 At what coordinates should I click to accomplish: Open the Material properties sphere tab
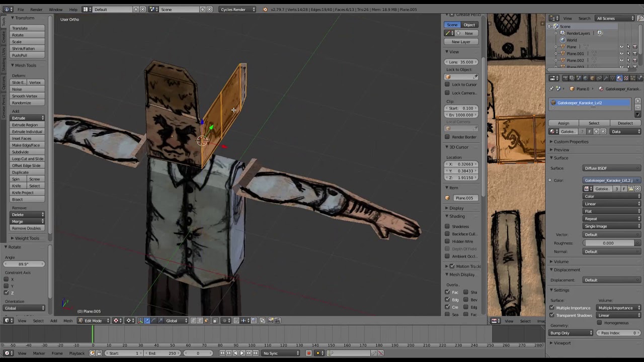(x=619, y=78)
